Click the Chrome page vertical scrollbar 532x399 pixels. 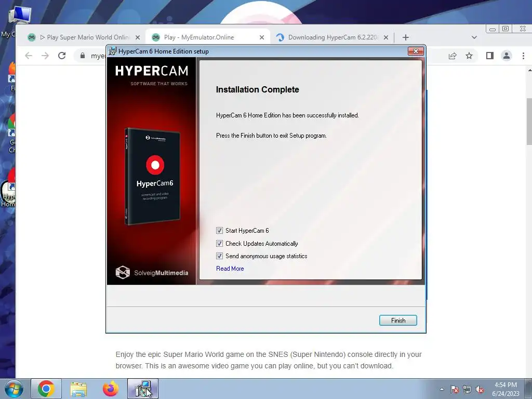tap(529, 121)
